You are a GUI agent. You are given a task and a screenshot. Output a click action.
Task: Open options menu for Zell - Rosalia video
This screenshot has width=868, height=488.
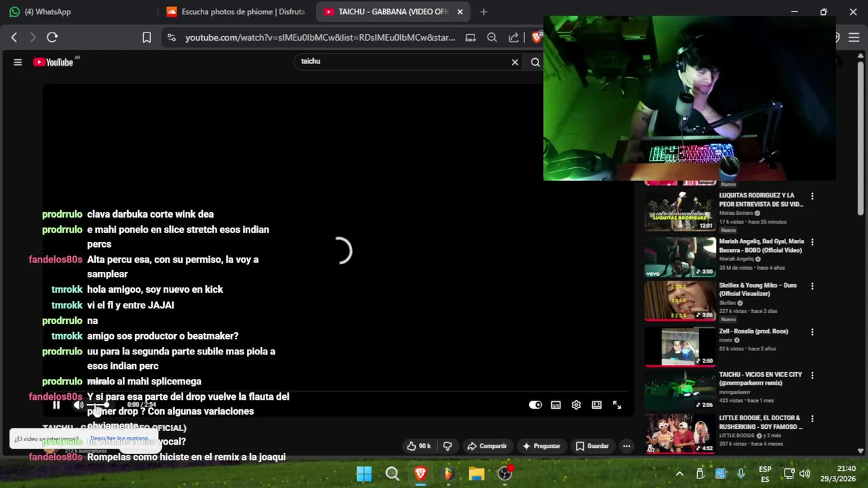click(x=812, y=332)
